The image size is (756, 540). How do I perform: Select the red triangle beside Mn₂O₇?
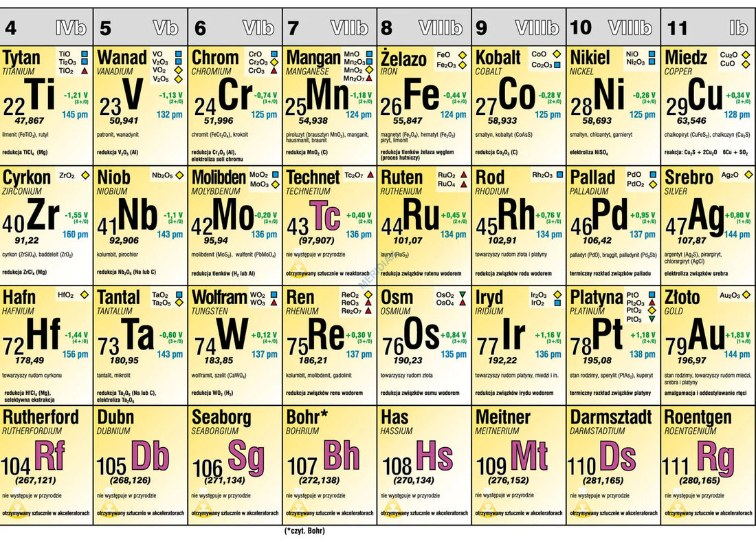[369, 78]
